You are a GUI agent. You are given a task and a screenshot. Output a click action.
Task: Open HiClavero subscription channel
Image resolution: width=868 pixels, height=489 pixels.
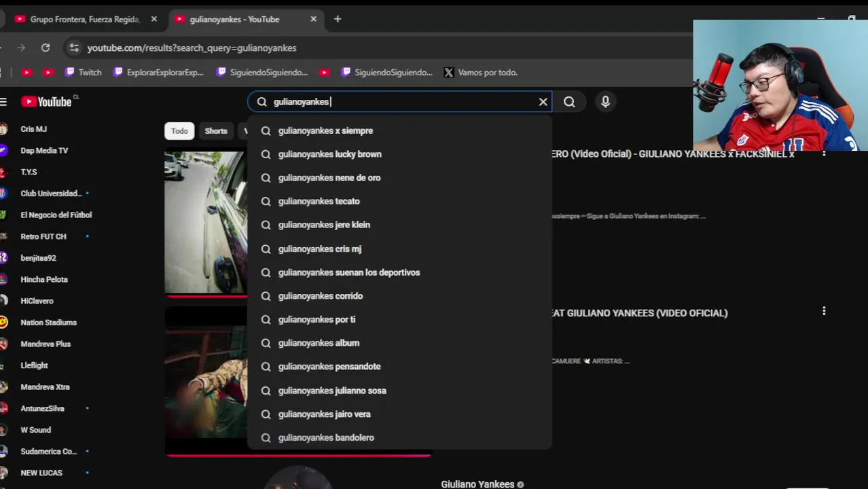point(37,301)
